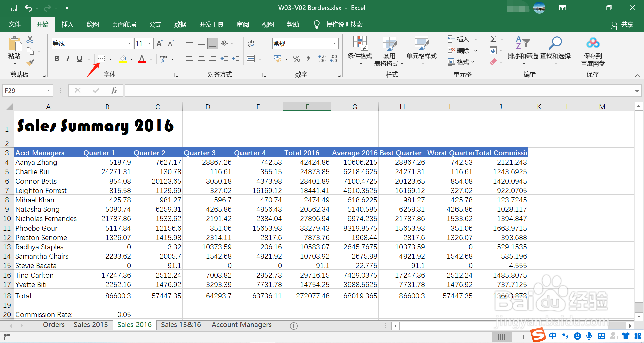
Task: Click Increase Decimal icon
Action: (322, 59)
